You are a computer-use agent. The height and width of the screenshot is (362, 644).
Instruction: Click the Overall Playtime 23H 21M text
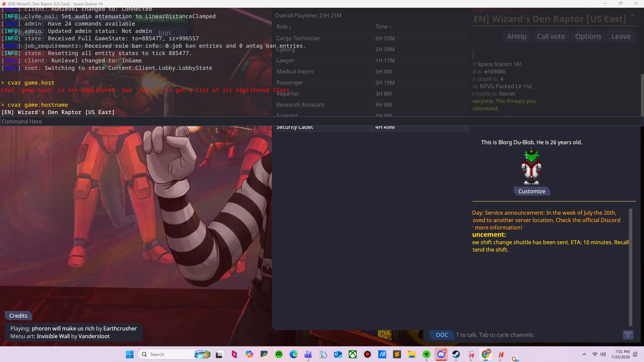click(308, 15)
